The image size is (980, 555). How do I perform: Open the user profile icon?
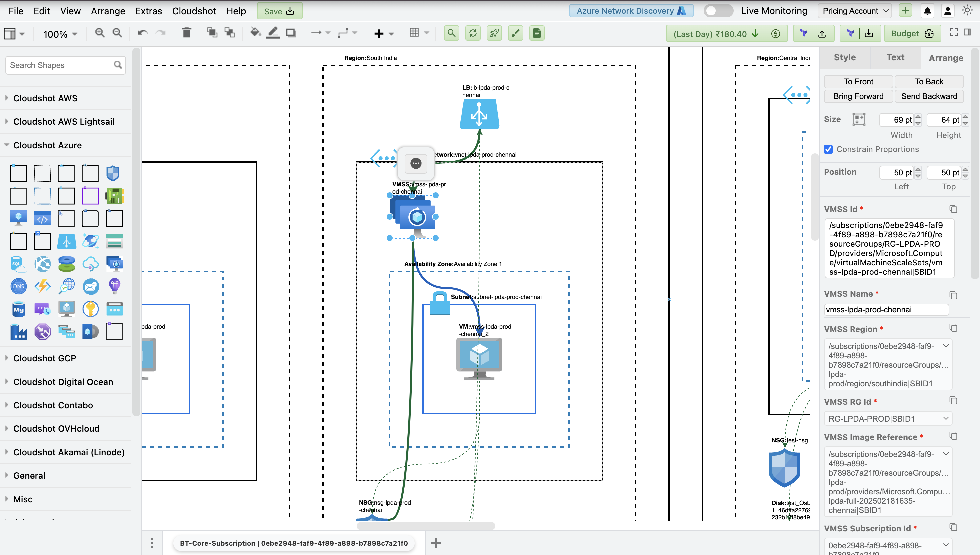tap(947, 11)
